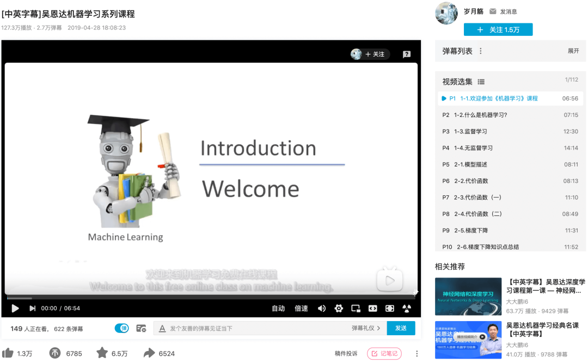Toggle playlist view list icon
588x364 pixels.
tap(481, 82)
